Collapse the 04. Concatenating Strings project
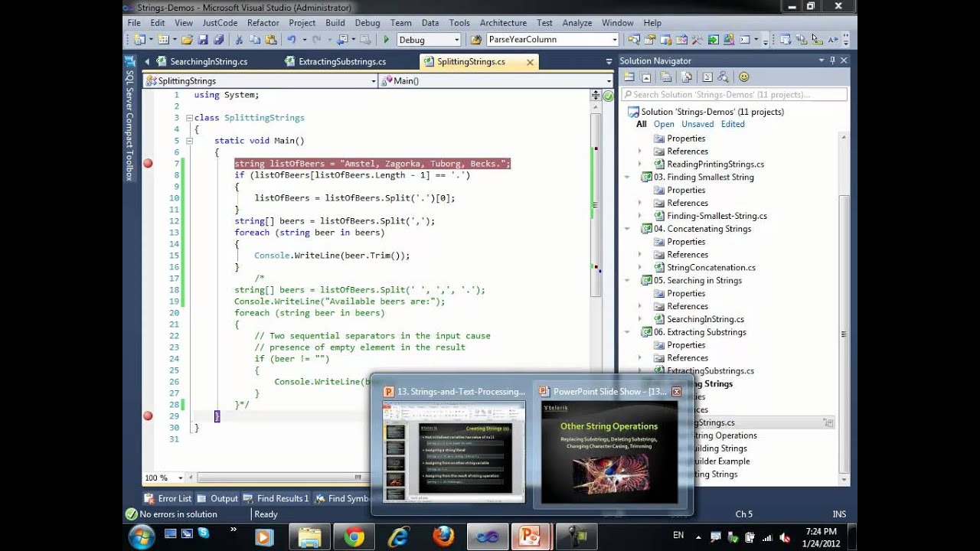The height and width of the screenshot is (551, 980). 627,229
